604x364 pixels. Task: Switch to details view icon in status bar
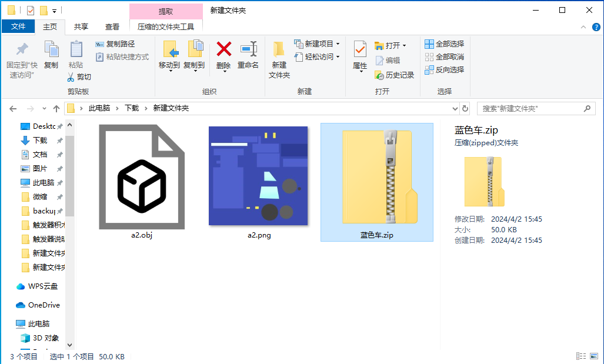click(581, 356)
